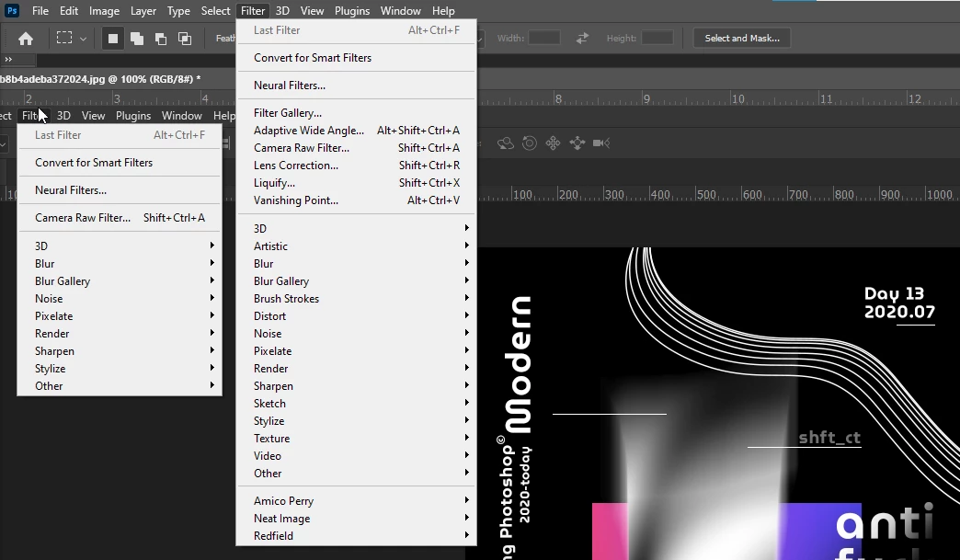Select the 3D slide camera icon
This screenshot has height=560, width=960.
click(577, 143)
